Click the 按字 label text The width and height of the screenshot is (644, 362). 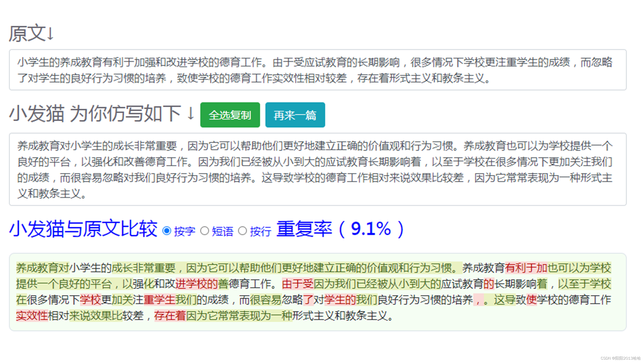coord(185,231)
